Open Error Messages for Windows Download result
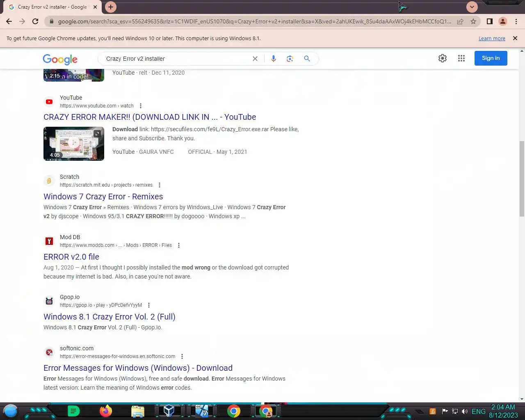Screen dimensions: 525x420 138,368
